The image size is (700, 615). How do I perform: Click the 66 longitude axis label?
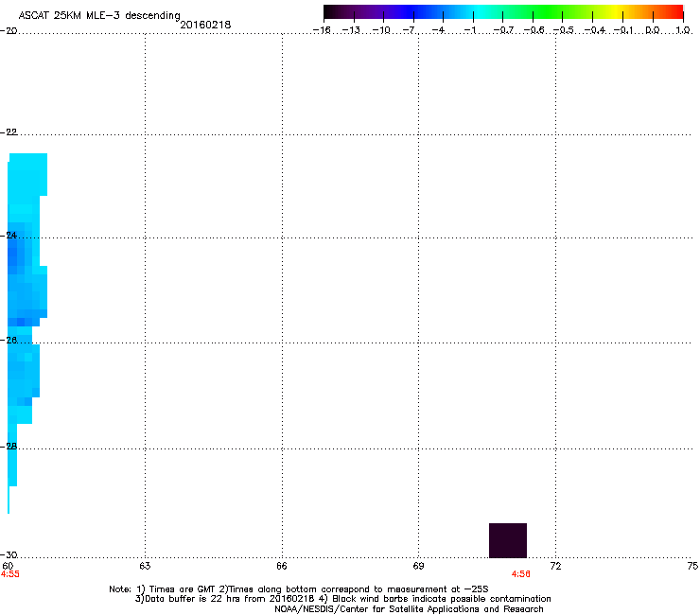click(282, 566)
